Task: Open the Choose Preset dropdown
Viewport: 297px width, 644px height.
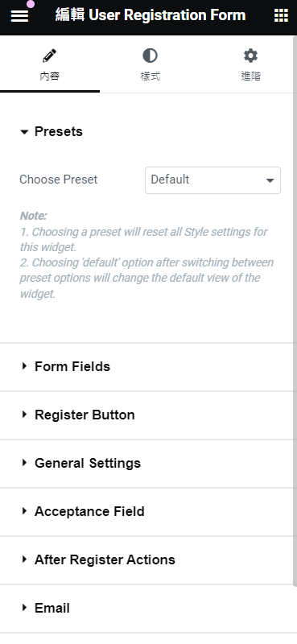Action: [212, 180]
